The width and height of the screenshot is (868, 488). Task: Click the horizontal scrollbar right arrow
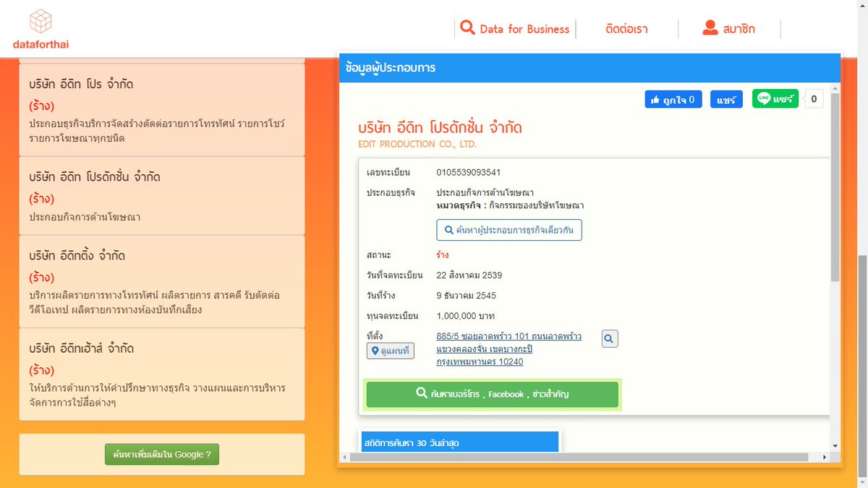(x=825, y=457)
